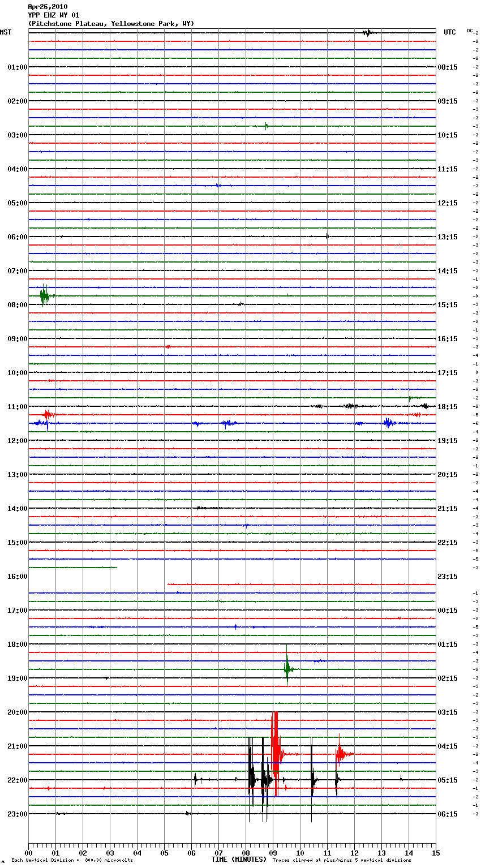Click the 23:15 UTC time label
Screen dimensions: 481x868
coord(448,577)
